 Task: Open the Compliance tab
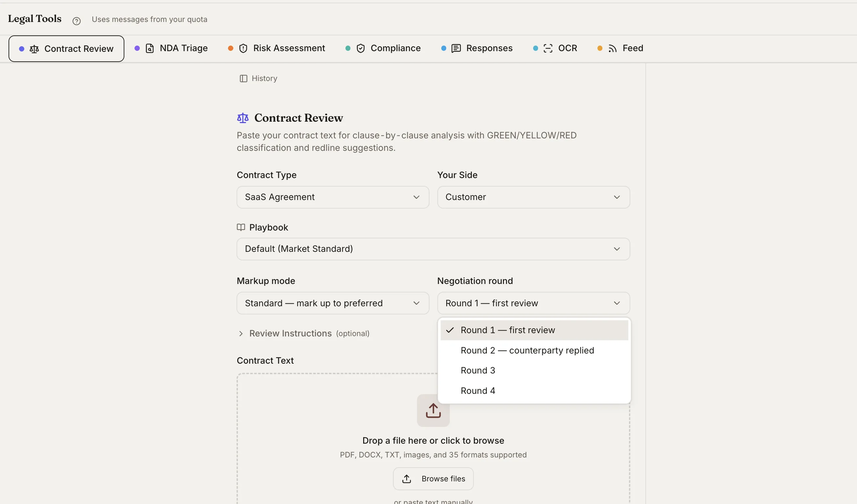[383, 48]
